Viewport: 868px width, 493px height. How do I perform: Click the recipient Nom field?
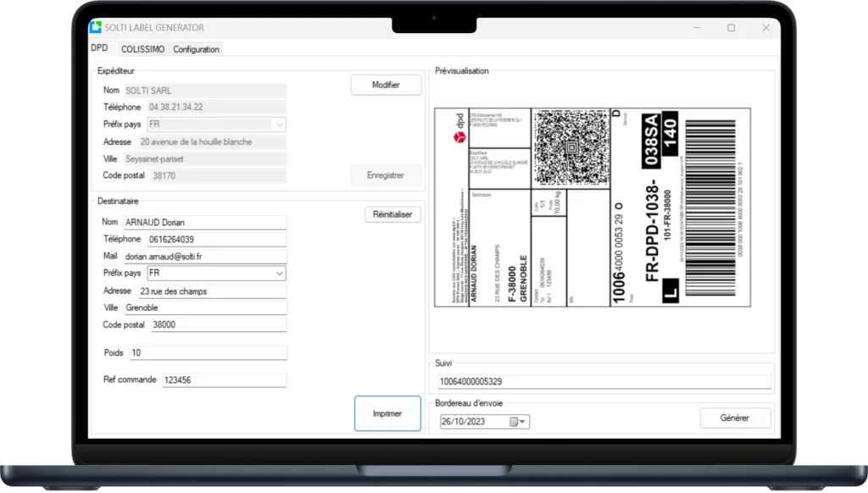click(204, 222)
